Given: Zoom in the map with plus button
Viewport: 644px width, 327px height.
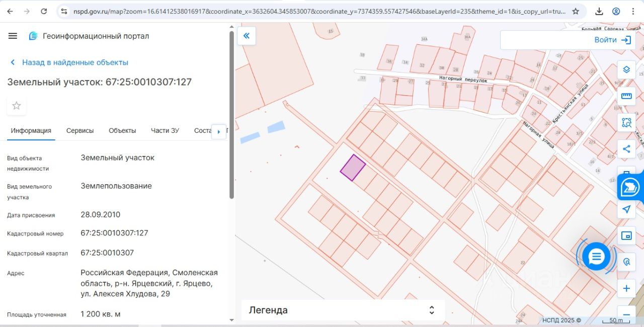Looking at the screenshot, I should [x=626, y=289].
